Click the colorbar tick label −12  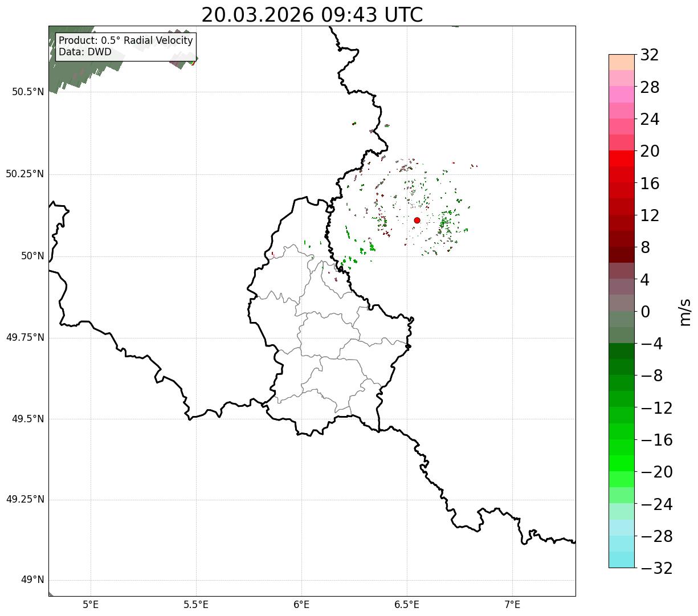656,408
